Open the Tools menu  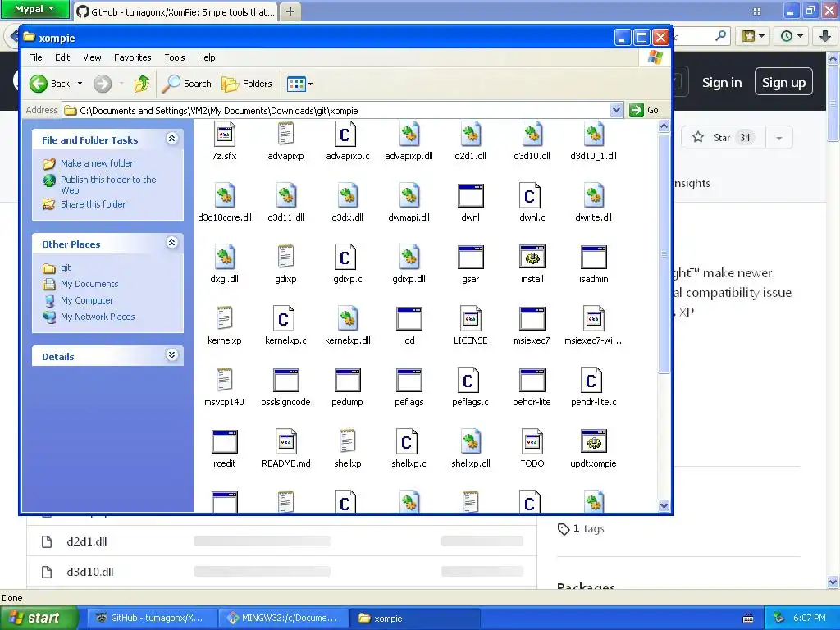174,57
